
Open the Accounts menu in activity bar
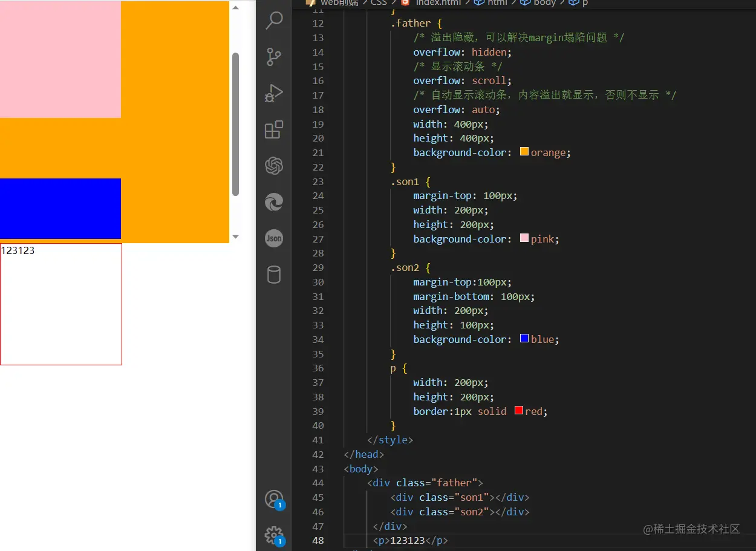pyautogui.click(x=275, y=500)
